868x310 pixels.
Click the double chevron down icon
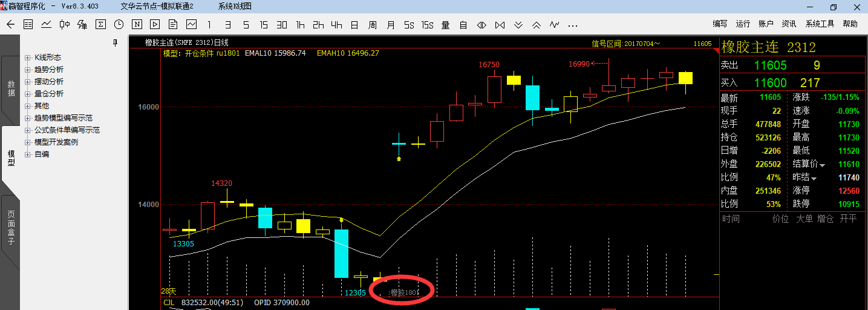tap(518, 25)
